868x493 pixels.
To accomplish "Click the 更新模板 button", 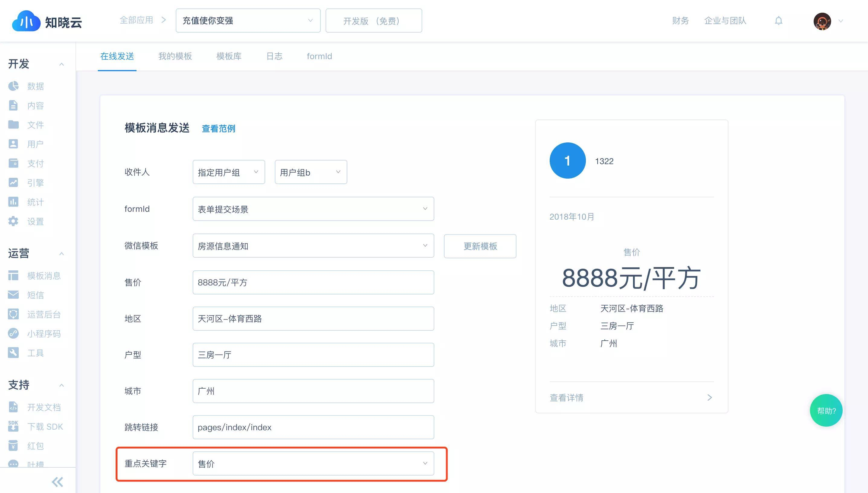I will (x=480, y=246).
